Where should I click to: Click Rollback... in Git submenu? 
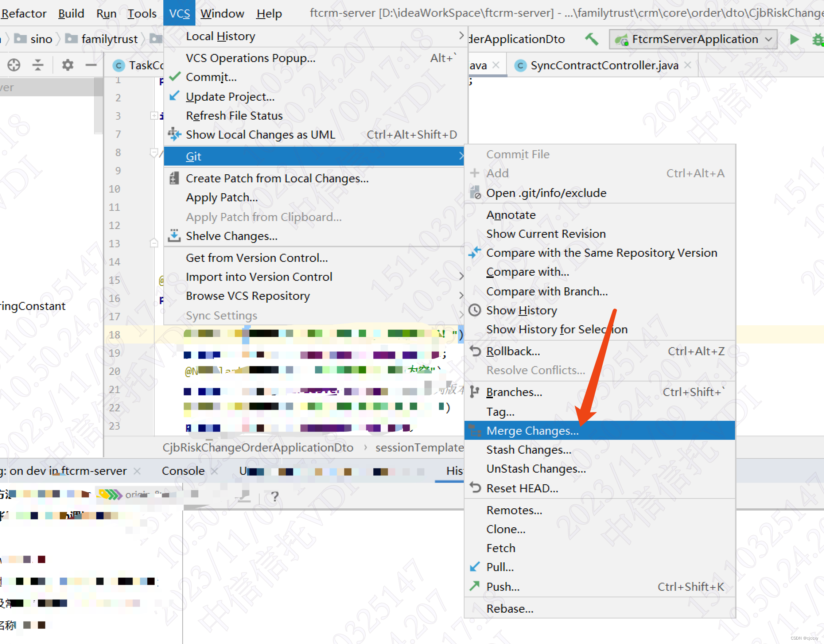coord(513,351)
